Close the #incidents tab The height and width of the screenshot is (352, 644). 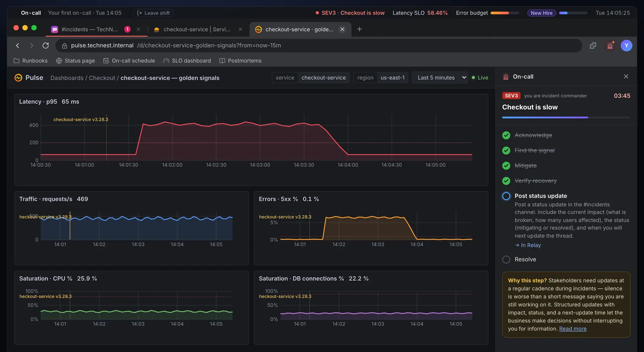[138, 29]
